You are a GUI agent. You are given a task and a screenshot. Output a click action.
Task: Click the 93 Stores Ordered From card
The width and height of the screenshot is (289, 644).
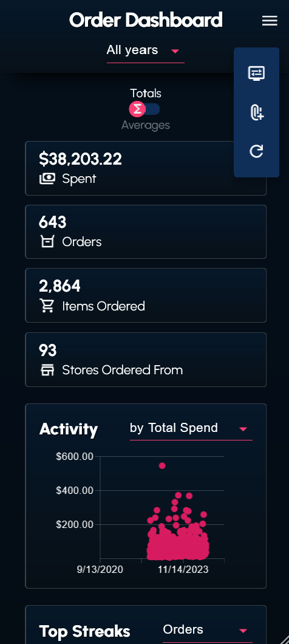coord(146,360)
